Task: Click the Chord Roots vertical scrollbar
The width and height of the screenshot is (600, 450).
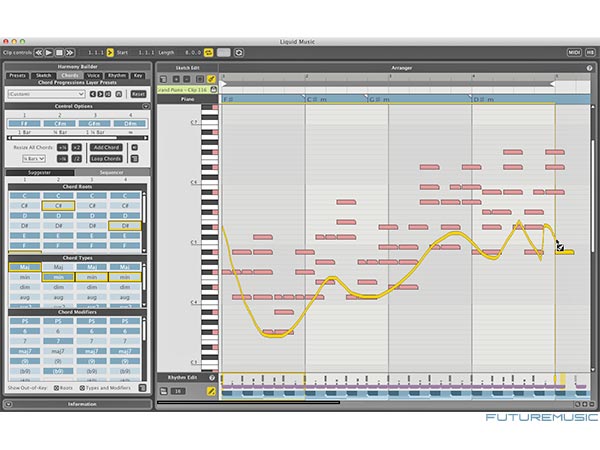Action: pyautogui.click(x=144, y=221)
